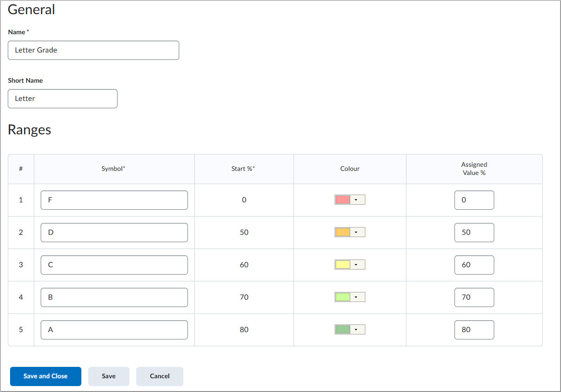Screen dimensions: 561x392
Task: Click row number 5 in the ranges table
Action: pyautogui.click(x=21, y=330)
